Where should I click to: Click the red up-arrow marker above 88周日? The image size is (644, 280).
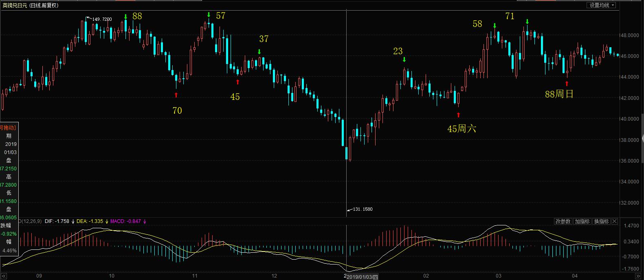[567, 84]
